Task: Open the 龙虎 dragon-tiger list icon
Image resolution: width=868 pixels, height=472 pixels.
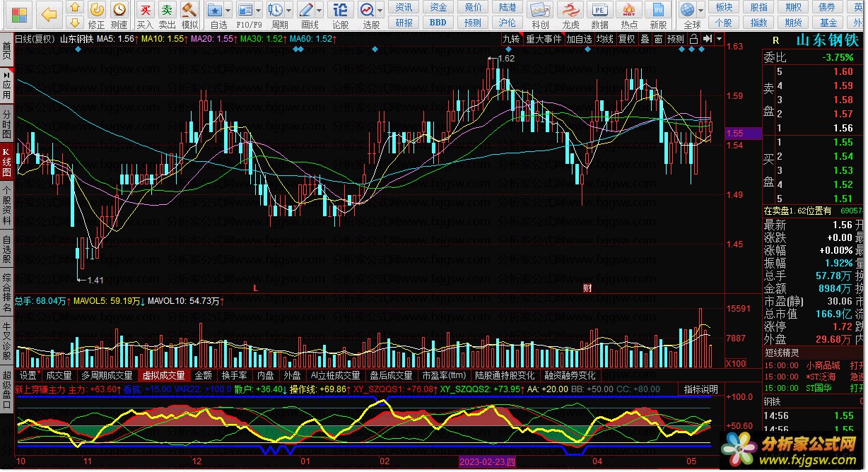Action: pos(570,10)
